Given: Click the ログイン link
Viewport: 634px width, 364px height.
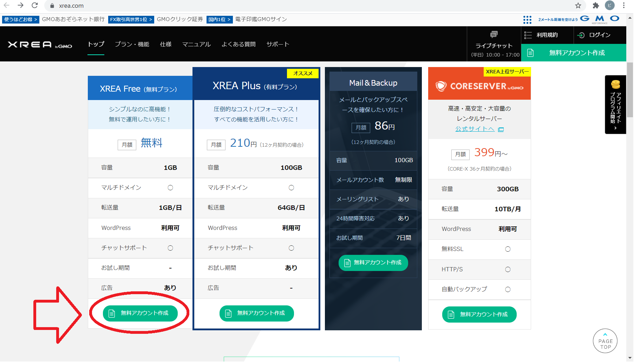Looking at the screenshot, I should point(600,35).
